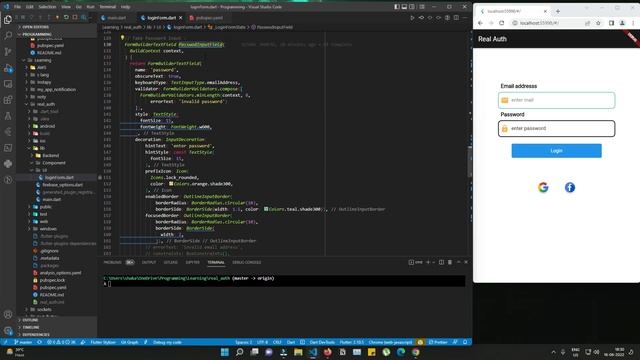The height and width of the screenshot is (360, 640).
Task: Open the Selection menu
Action: [x=47, y=7]
